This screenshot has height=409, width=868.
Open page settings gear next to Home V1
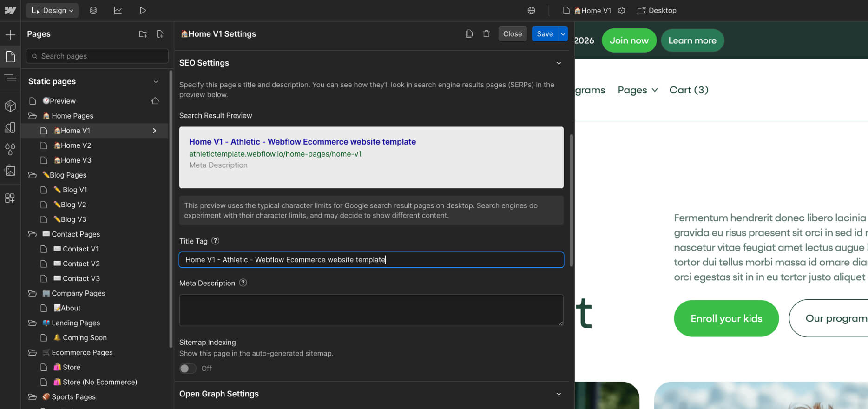point(622,10)
